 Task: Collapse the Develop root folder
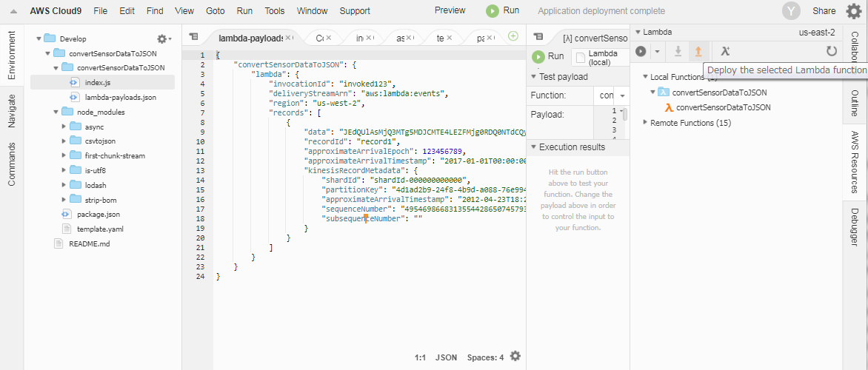point(39,38)
